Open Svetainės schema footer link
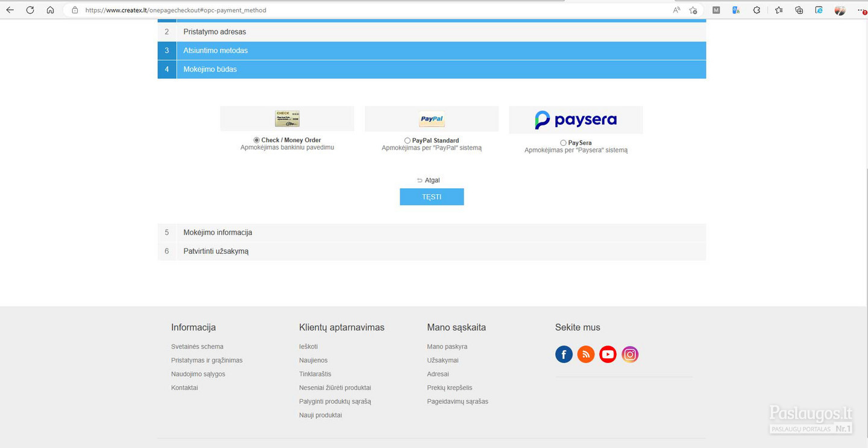The width and height of the screenshot is (868, 448). 197,347
